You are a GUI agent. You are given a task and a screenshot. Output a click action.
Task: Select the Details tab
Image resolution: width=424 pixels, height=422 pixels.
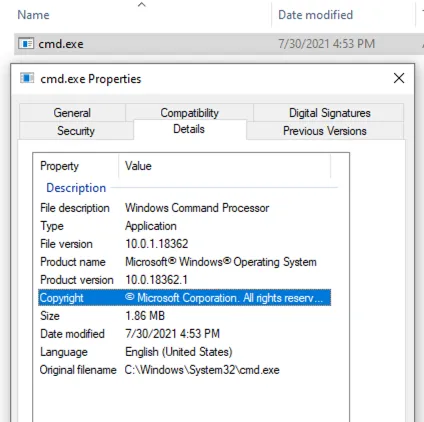189,129
